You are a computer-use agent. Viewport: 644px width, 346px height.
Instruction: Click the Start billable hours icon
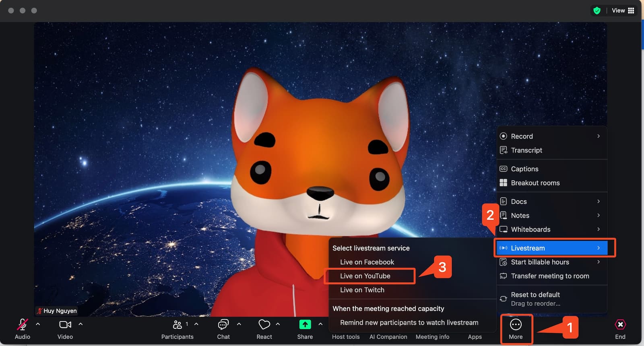pos(503,262)
